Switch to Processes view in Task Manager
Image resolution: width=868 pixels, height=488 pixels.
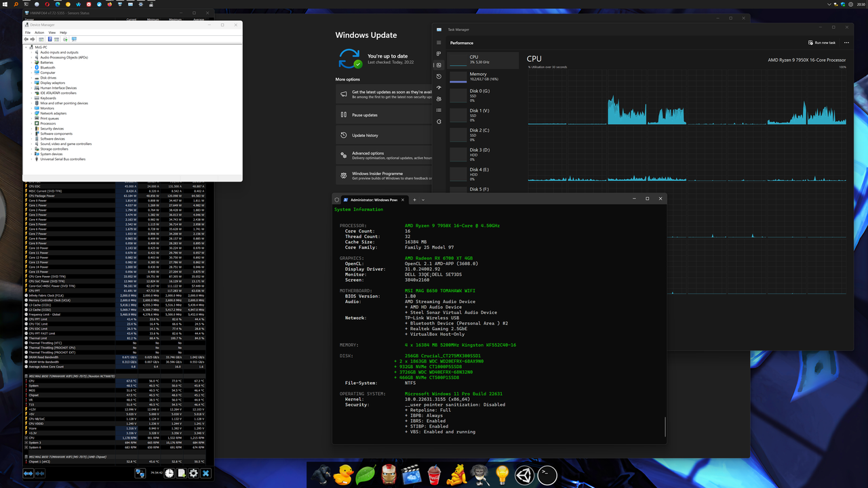[x=438, y=54]
